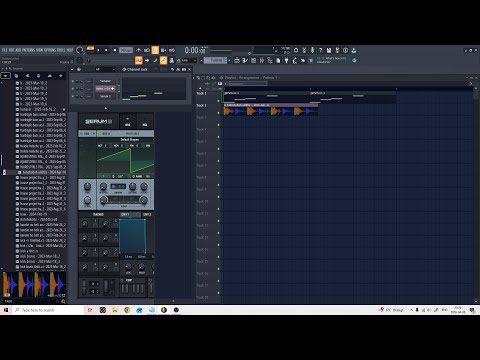
Task: Select first pattern clip on Track 1
Action: pos(267,97)
